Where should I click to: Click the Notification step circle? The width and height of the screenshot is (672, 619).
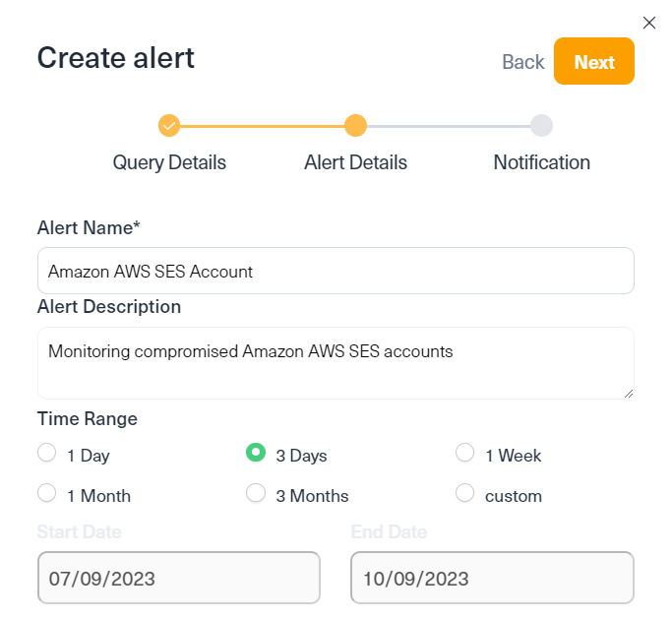click(541, 126)
